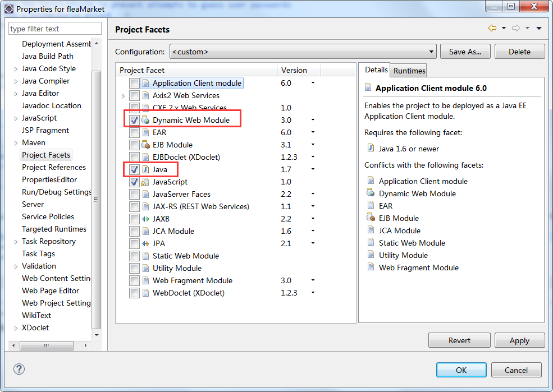The image size is (553, 392).
Task: Switch to the Runtimes tab
Action: pos(408,71)
